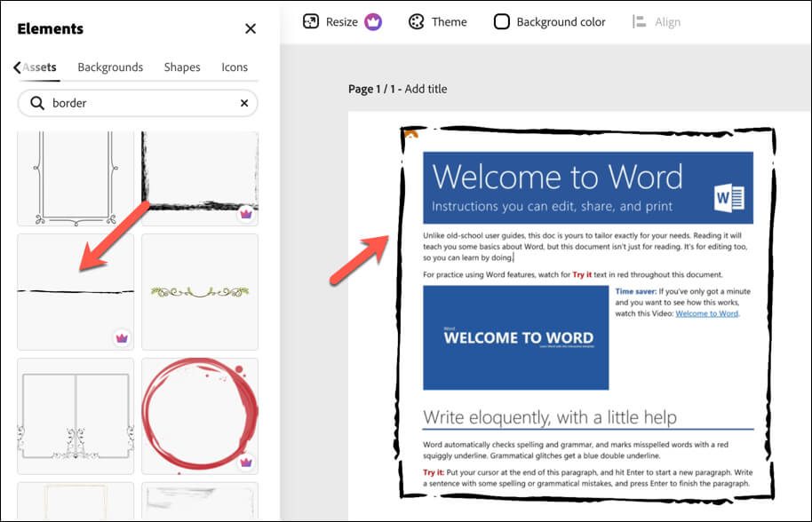This screenshot has height=522, width=812.
Task: Click the Resize icon in toolbar
Action: [311, 21]
